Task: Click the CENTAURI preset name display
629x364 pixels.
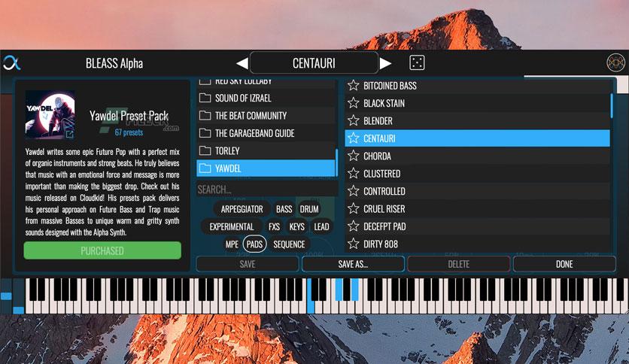Action: pos(314,63)
